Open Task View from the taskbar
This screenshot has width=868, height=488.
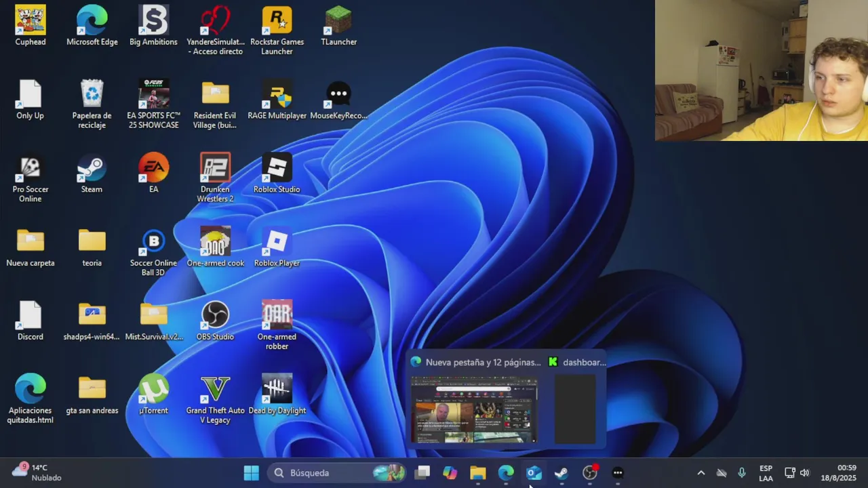422,473
